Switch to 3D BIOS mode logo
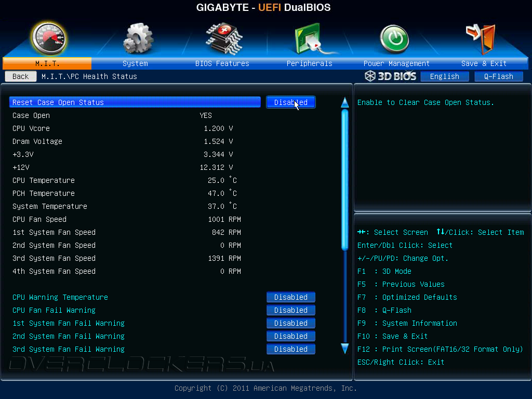This screenshot has width=532, height=399. [391, 76]
